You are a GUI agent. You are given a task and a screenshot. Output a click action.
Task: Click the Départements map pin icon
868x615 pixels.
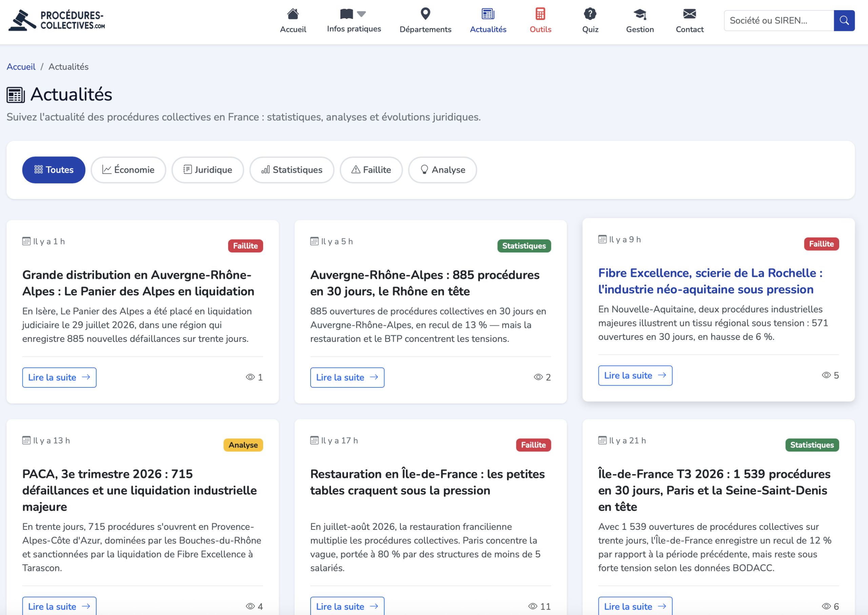[426, 14]
